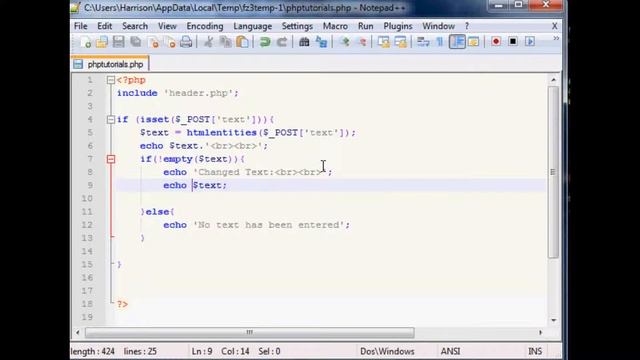Click the Dos\Windows line ending status entry

387,351
